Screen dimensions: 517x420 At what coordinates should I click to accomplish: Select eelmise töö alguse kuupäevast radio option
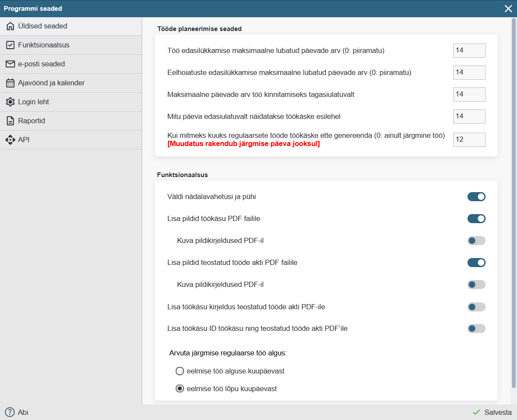tap(180, 371)
